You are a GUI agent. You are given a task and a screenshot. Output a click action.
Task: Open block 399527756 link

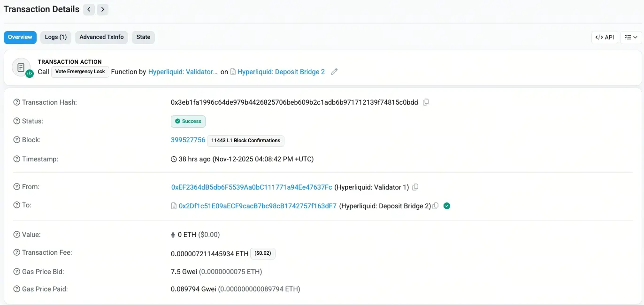click(x=188, y=140)
